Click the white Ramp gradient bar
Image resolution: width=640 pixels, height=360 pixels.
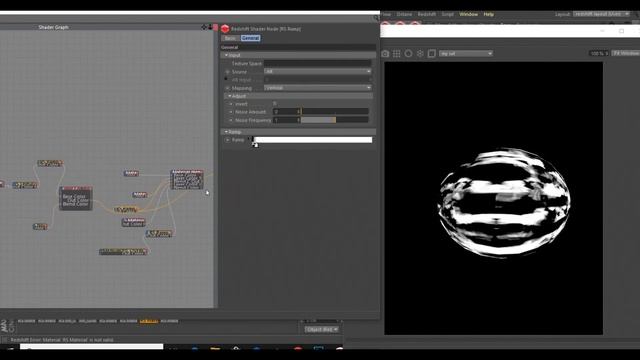pyautogui.click(x=313, y=140)
